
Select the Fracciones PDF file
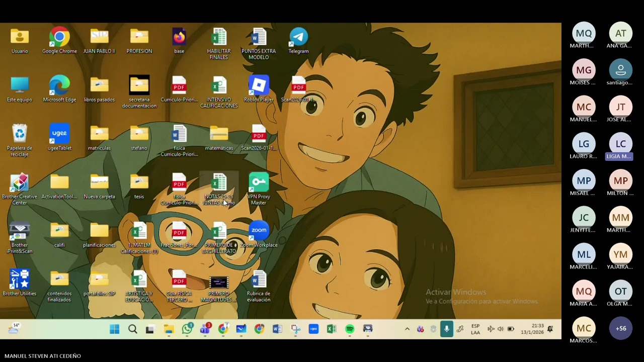click(179, 235)
